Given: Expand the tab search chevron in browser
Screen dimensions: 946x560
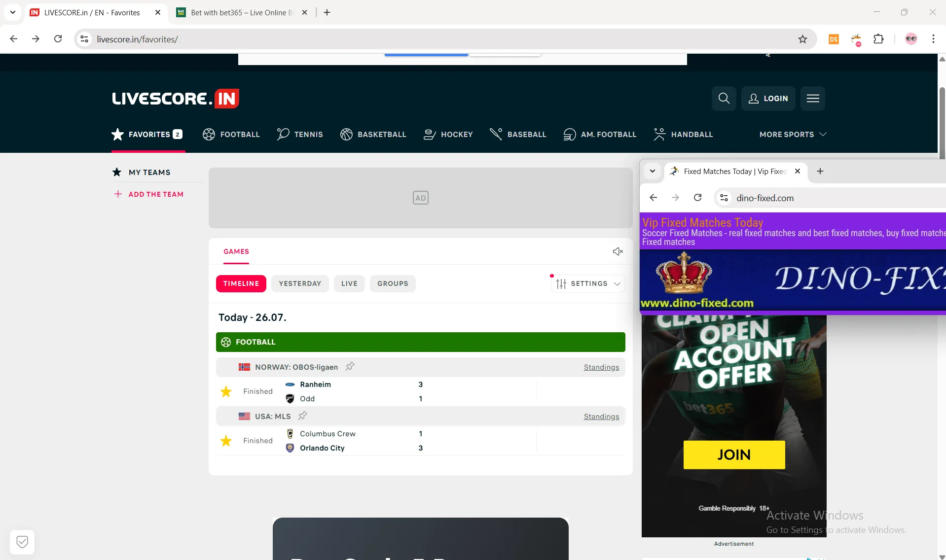Looking at the screenshot, I should click(x=652, y=171).
